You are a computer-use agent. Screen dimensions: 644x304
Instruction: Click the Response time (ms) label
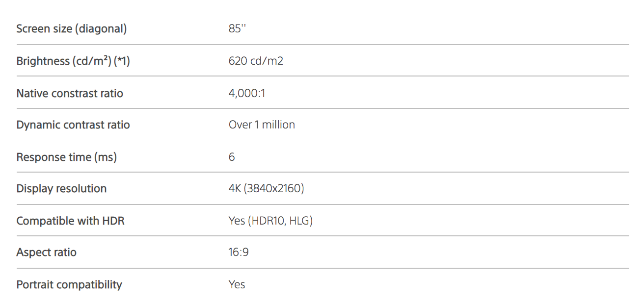tap(66, 157)
